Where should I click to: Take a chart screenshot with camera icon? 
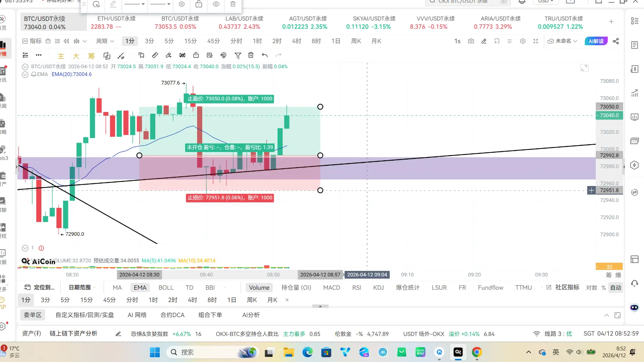point(471,41)
